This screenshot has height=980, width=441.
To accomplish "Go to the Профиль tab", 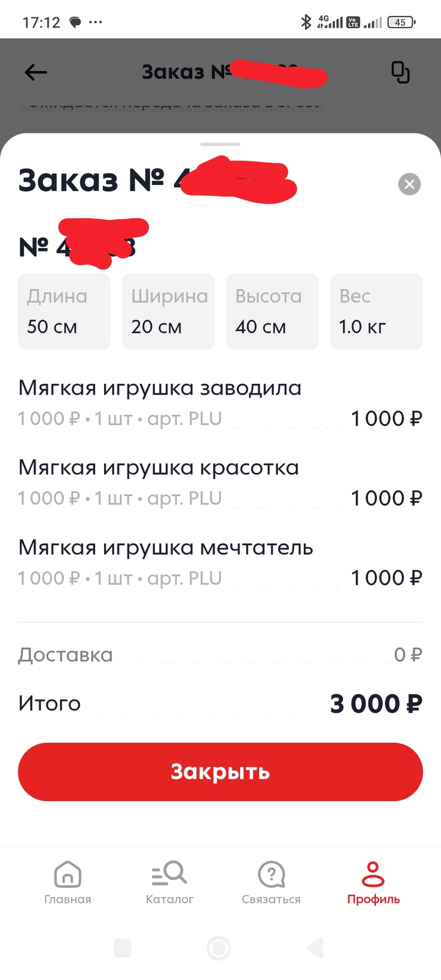I will [x=373, y=882].
